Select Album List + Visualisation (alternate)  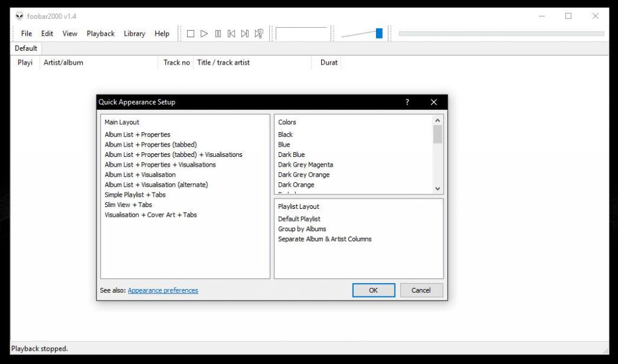pyautogui.click(x=156, y=185)
